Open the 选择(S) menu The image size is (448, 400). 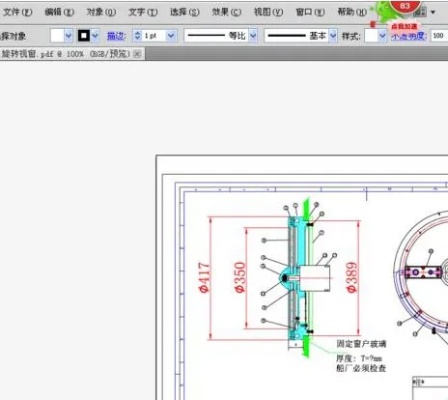[185, 12]
